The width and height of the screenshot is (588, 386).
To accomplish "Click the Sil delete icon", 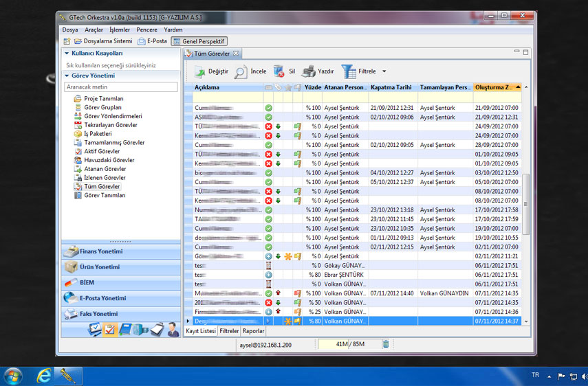I will pos(279,71).
